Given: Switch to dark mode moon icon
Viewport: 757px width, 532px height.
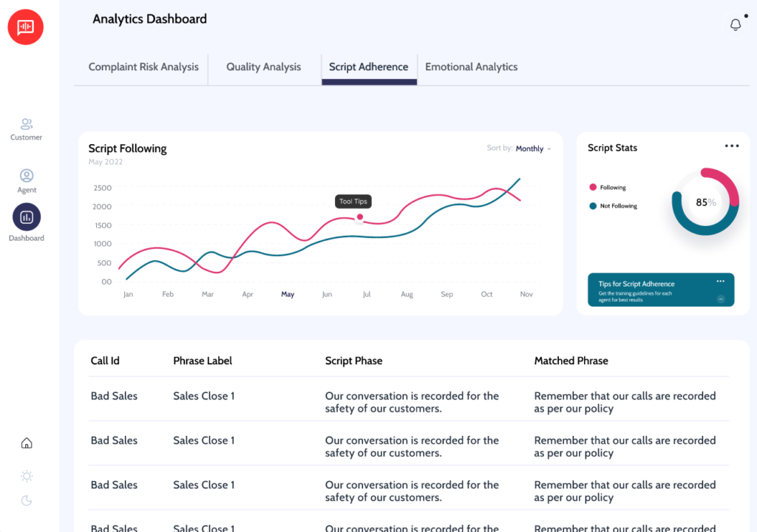Looking at the screenshot, I should 27,501.
